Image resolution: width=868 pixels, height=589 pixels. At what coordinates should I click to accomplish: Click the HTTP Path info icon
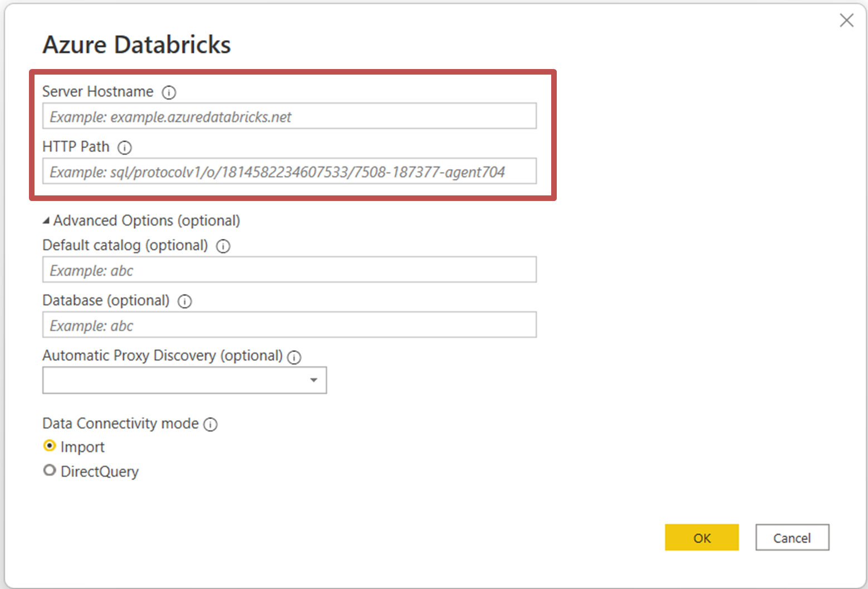(125, 148)
